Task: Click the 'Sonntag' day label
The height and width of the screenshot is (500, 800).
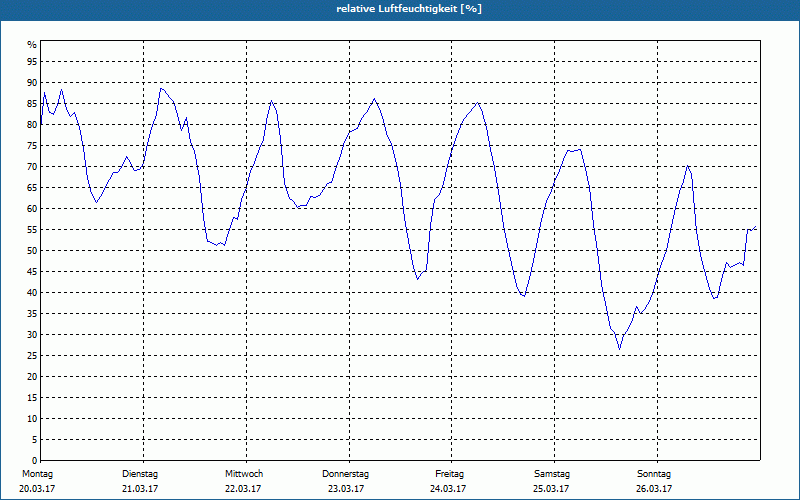Action: tap(654, 474)
